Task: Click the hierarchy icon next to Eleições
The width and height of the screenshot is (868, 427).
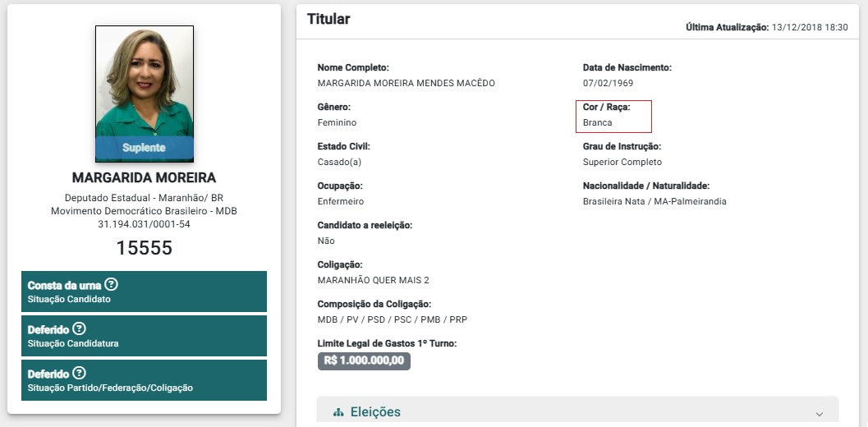Action: tap(339, 412)
